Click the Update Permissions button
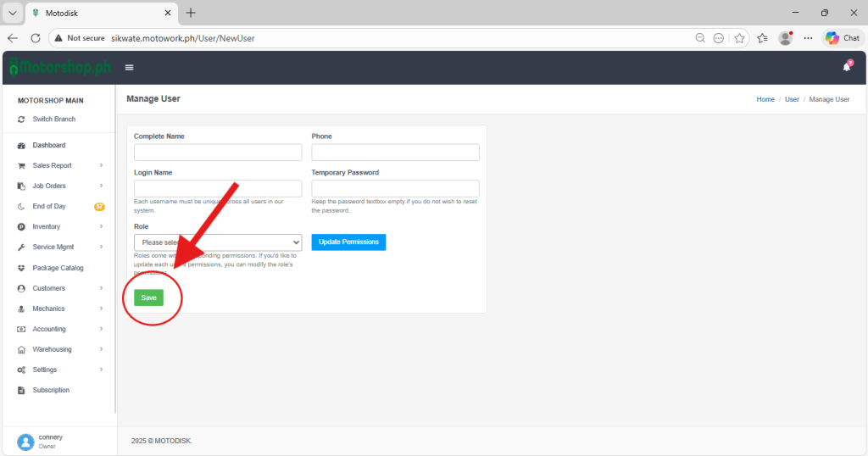 348,242
